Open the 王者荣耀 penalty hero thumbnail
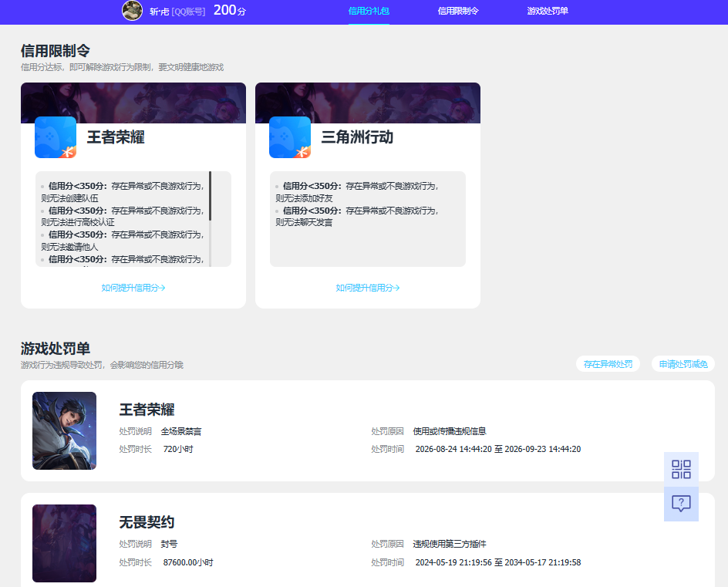This screenshot has height=587, width=728. [x=65, y=431]
